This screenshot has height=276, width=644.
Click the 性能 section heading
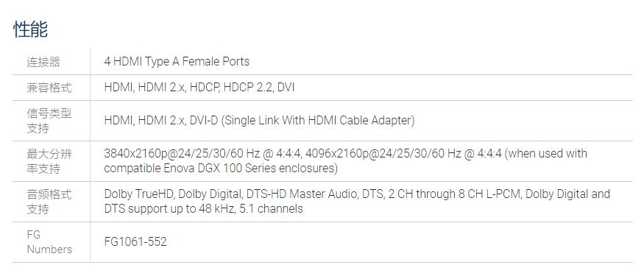pyautogui.click(x=31, y=29)
